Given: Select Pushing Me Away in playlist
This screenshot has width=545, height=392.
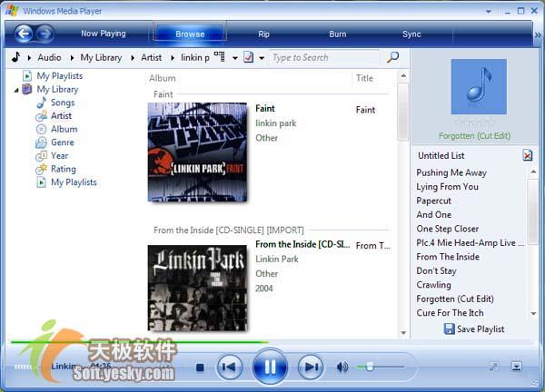Looking at the screenshot, I should point(451,172).
